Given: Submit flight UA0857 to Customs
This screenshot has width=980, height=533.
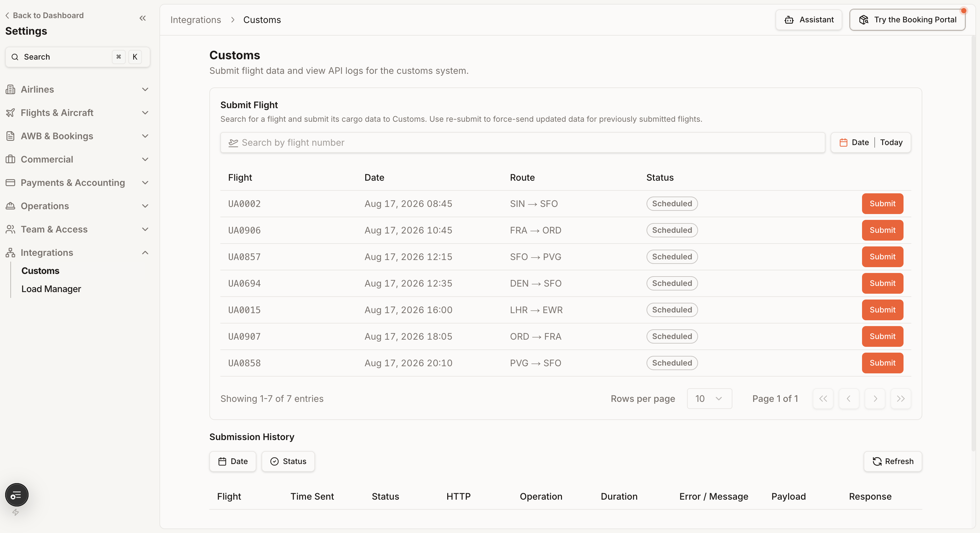Looking at the screenshot, I should [x=882, y=256].
